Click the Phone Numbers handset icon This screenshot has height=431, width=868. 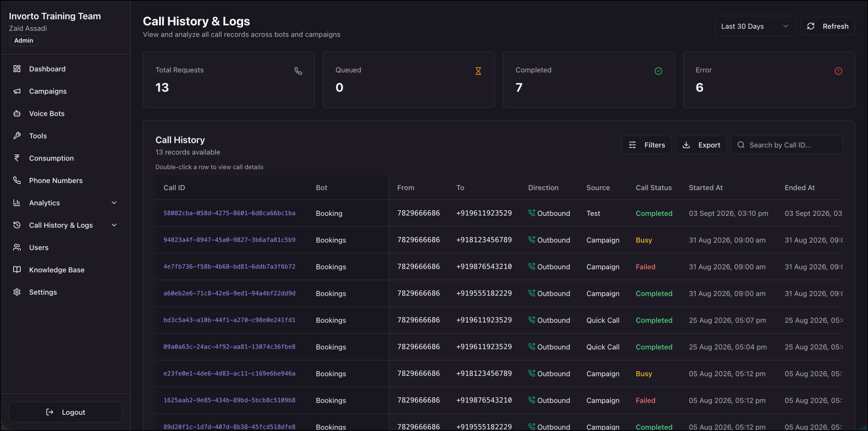[x=17, y=180]
